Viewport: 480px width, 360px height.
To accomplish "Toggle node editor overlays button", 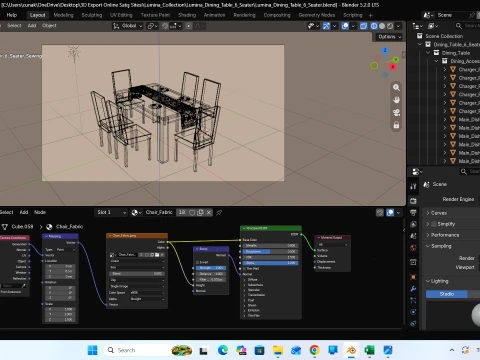I will point(390,212).
